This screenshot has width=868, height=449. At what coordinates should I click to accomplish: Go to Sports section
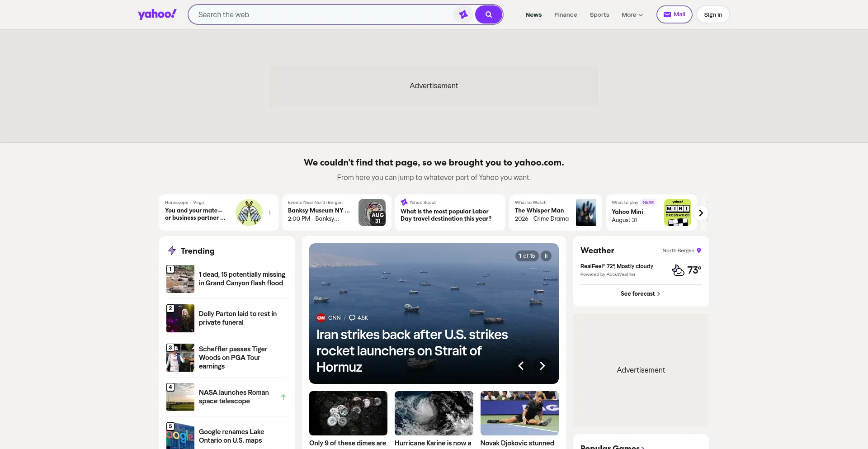coord(599,14)
